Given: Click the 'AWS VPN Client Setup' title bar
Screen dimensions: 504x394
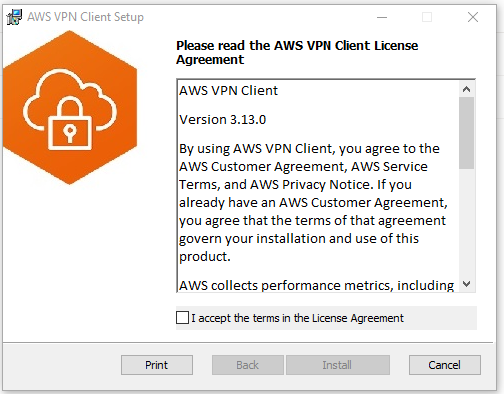Looking at the screenshot, I should click(200, 17).
